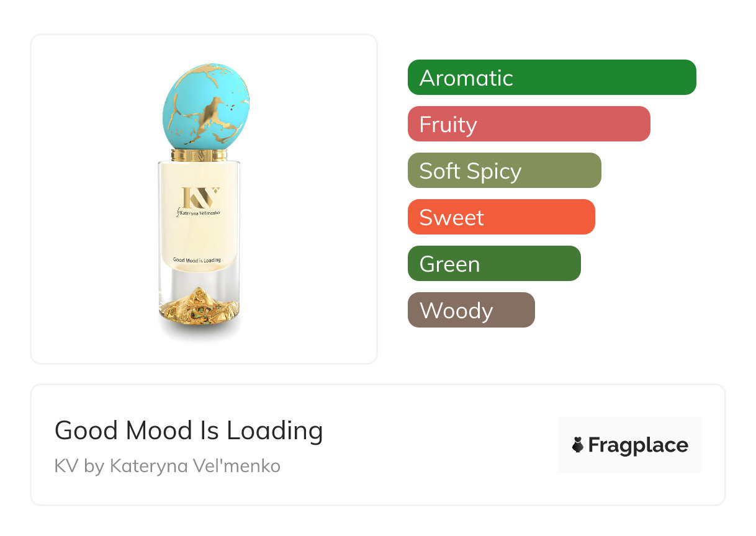Select the Fruity accord bar

528,124
